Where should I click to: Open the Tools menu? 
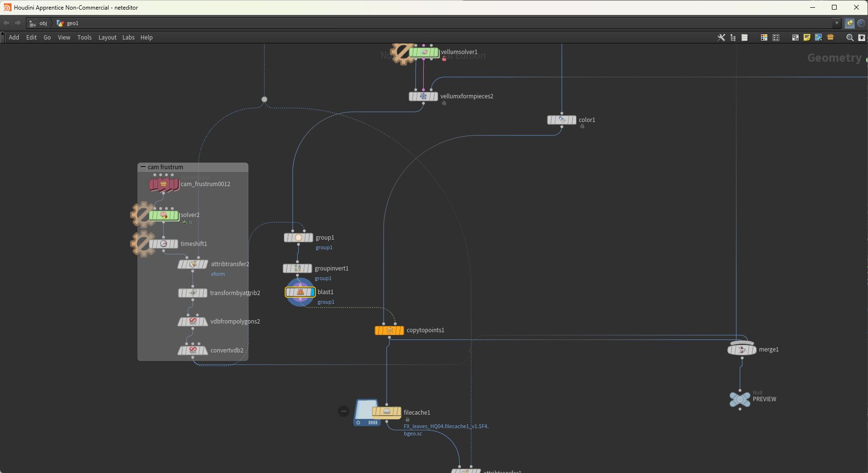coord(84,38)
